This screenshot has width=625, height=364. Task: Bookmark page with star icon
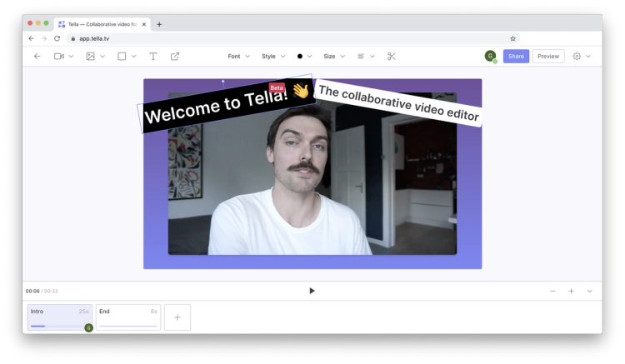tap(512, 38)
